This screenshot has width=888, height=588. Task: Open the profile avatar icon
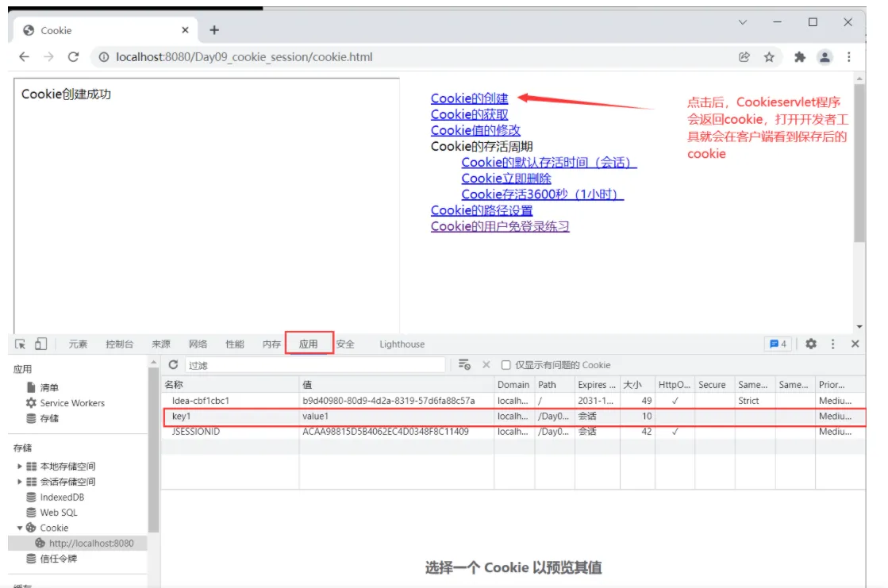[x=825, y=56]
